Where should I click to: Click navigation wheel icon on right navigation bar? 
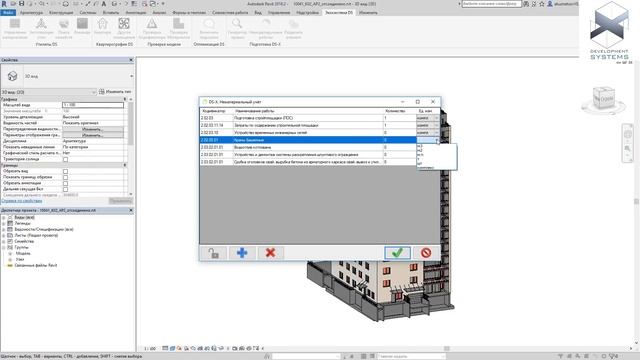tap(628, 134)
